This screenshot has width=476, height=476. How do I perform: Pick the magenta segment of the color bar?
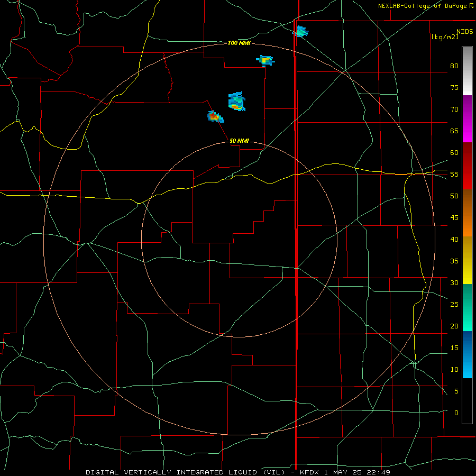point(467,132)
